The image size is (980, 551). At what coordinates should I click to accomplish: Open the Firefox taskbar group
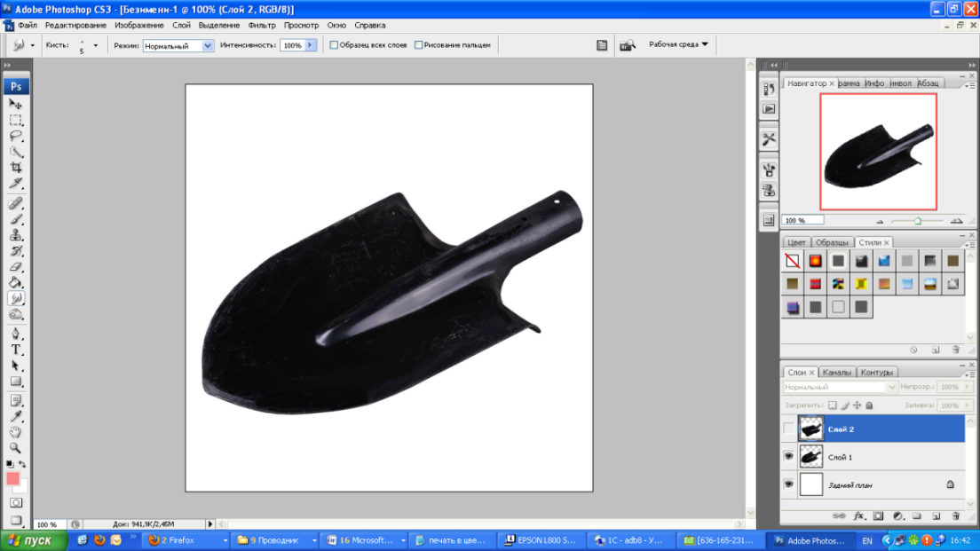(x=186, y=540)
